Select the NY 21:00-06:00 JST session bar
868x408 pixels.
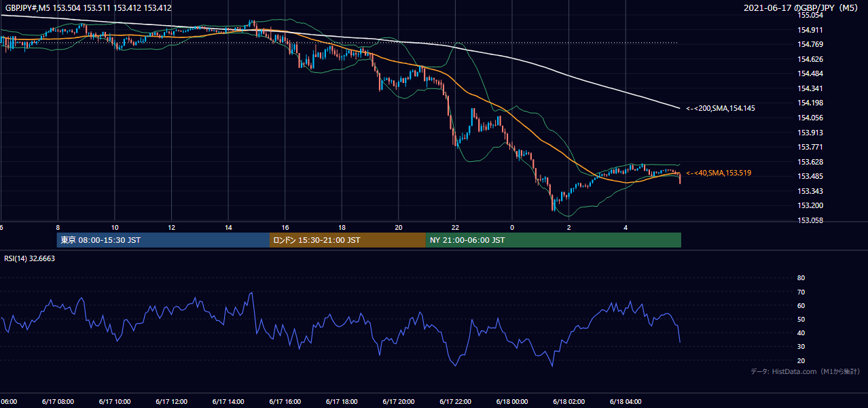[x=554, y=240]
